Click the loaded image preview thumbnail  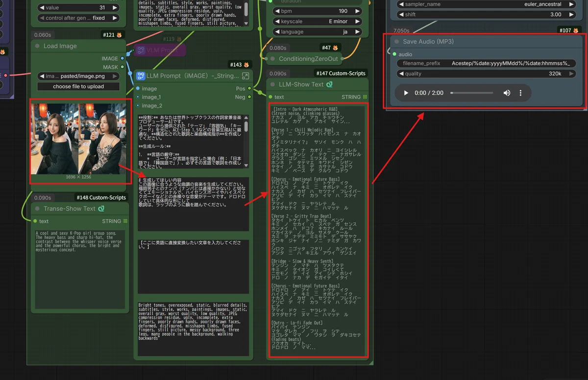click(78, 139)
